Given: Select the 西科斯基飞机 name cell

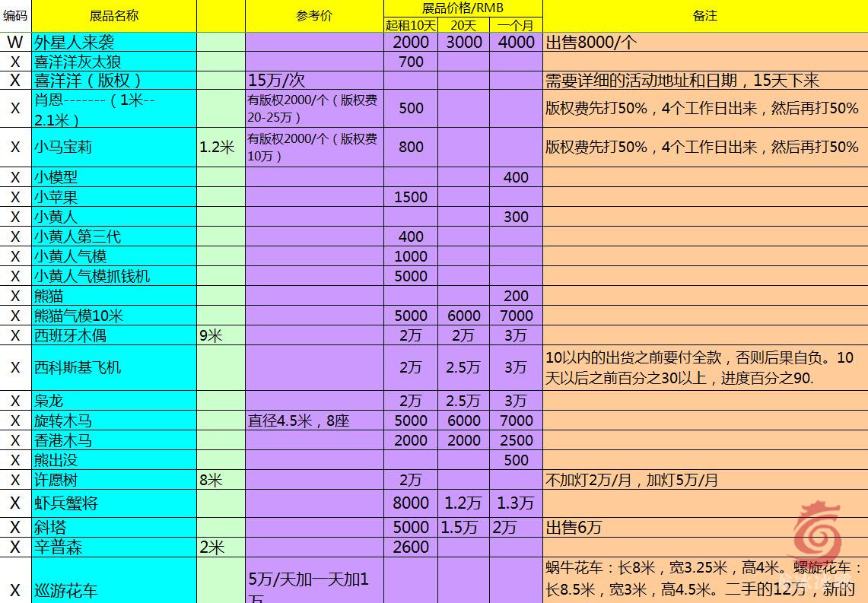Looking at the screenshot, I should click(x=114, y=368).
